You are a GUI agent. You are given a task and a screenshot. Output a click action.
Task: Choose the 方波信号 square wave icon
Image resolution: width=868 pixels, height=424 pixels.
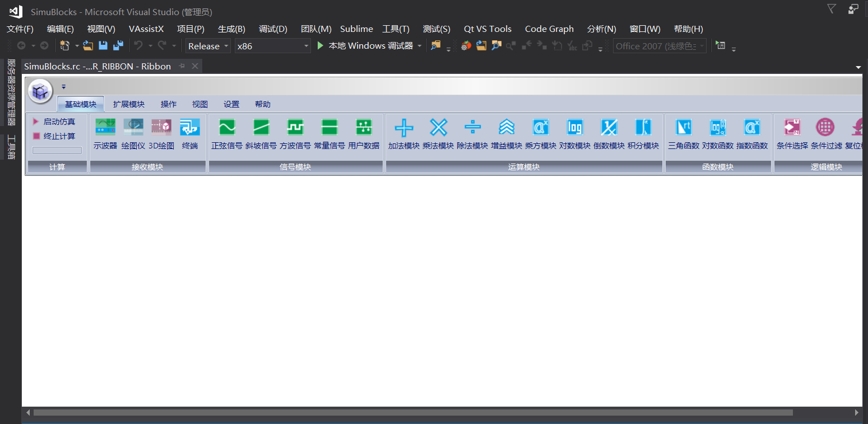pos(295,128)
